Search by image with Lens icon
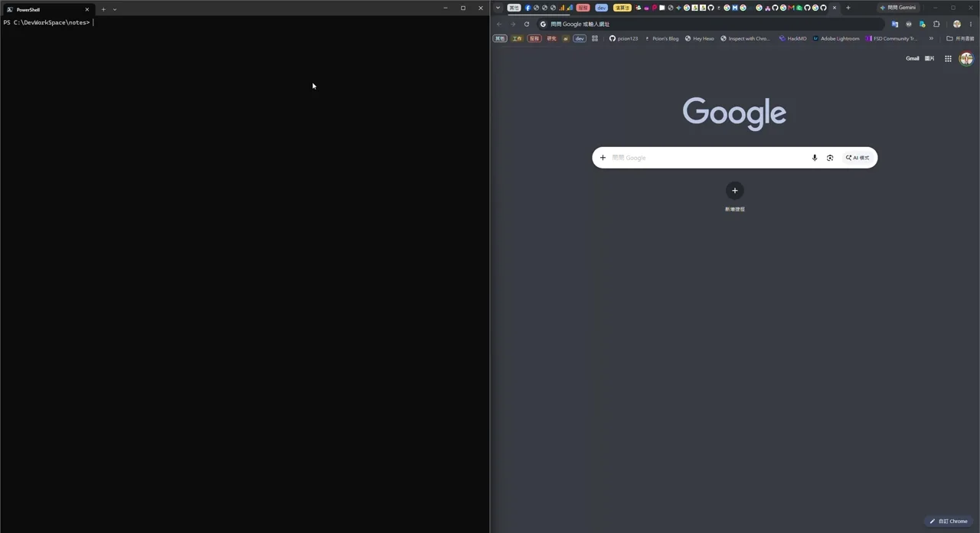The image size is (980, 533). point(830,158)
